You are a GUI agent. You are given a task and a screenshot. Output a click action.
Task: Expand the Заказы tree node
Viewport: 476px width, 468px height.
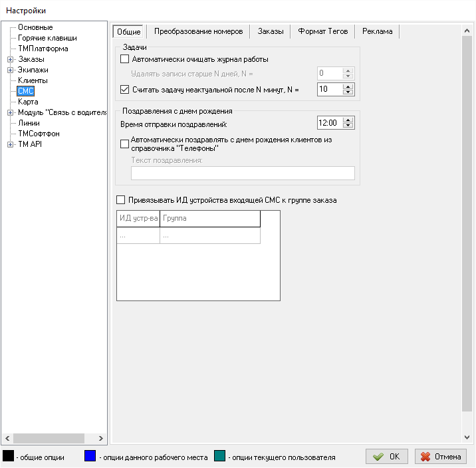(x=10, y=59)
